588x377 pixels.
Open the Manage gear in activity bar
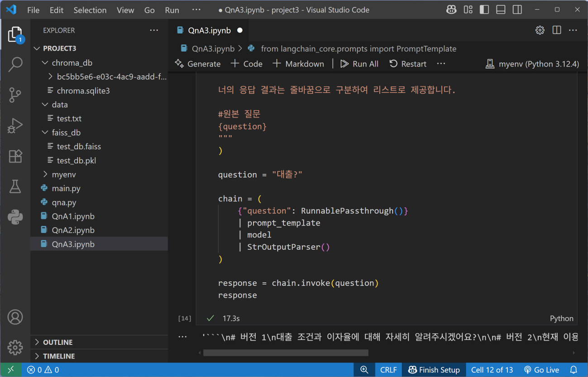point(15,348)
